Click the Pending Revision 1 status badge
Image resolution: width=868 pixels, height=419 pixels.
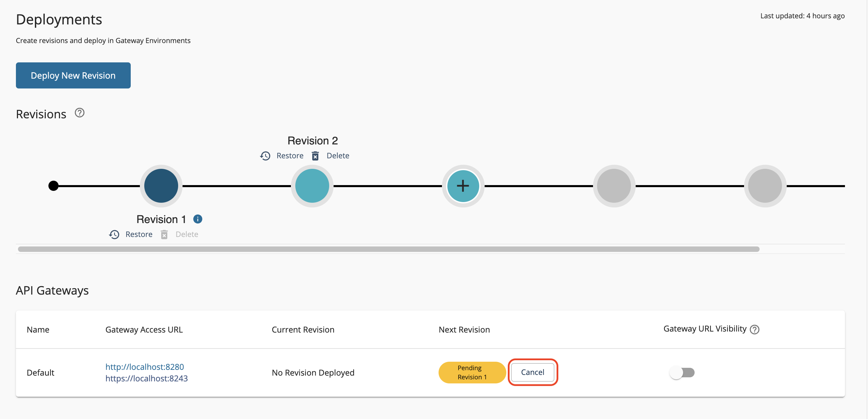pos(472,372)
